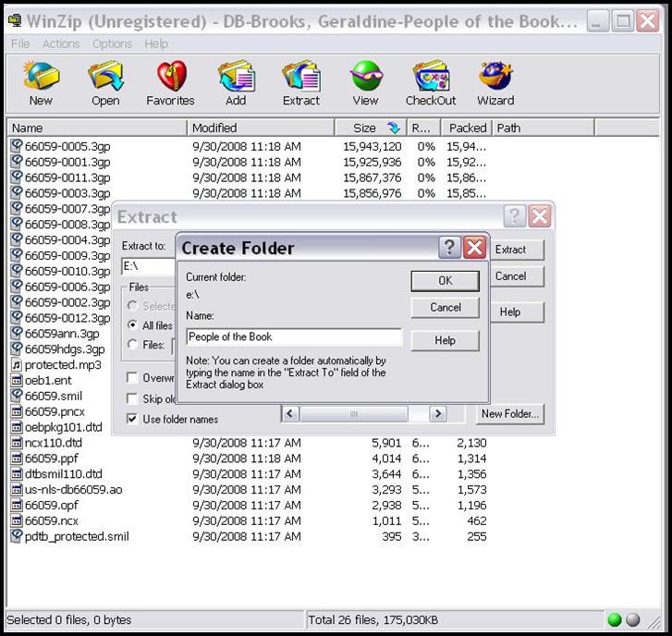
Task: Open the Help menu
Action: [156, 43]
